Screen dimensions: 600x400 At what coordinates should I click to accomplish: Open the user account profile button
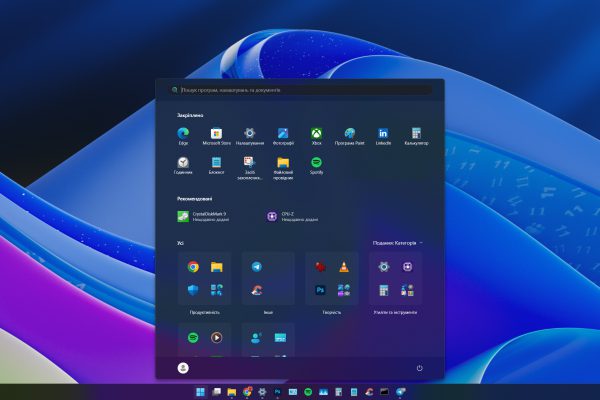click(x=182, y=368)
